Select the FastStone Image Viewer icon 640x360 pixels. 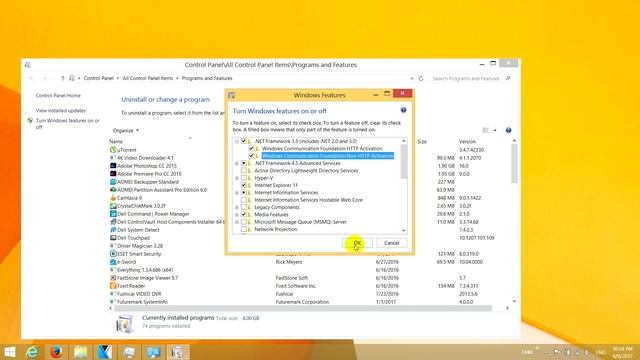113,278
